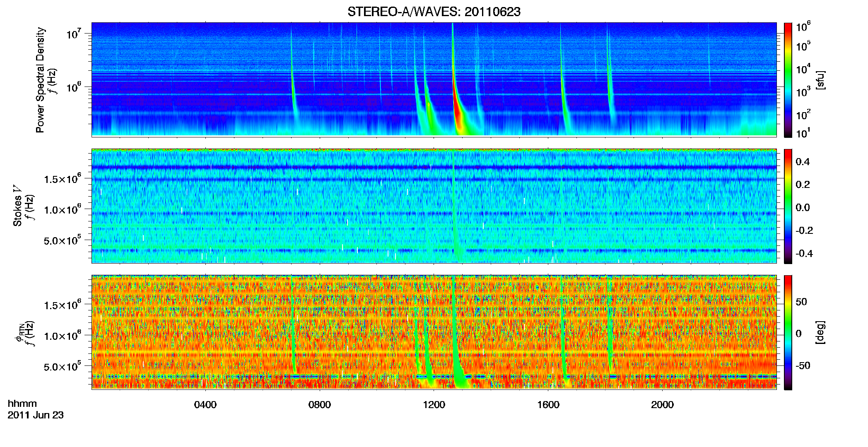Click the φ RTN y-axis label of the bottom panel

pyautogui.click(x=19, y=332)
